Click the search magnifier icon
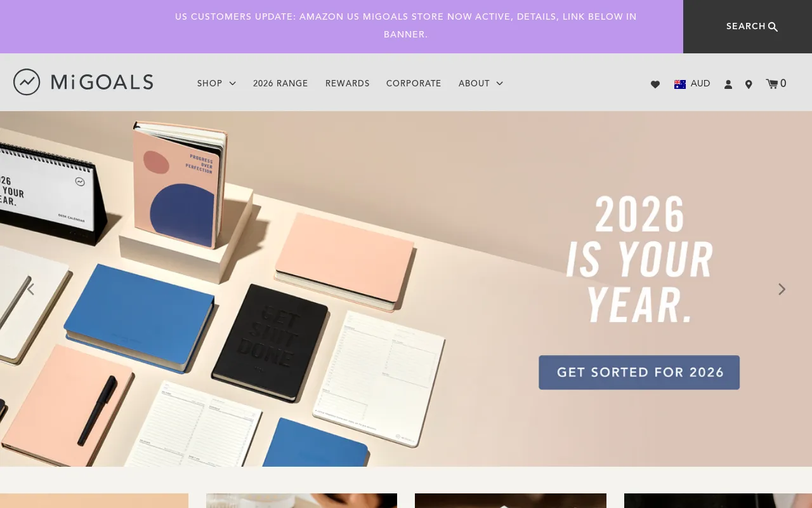 click(773, 27)
